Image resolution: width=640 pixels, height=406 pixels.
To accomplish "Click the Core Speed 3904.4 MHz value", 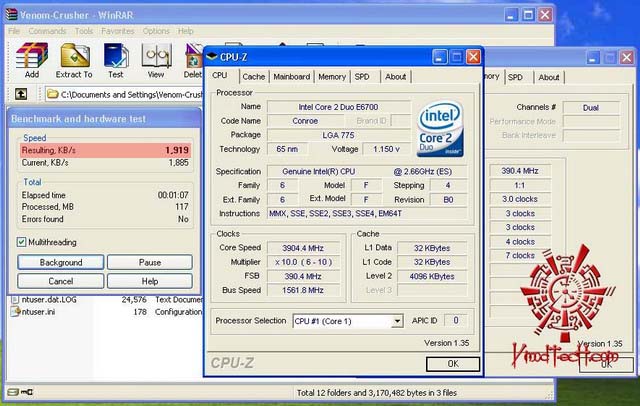I will (303, 248).
